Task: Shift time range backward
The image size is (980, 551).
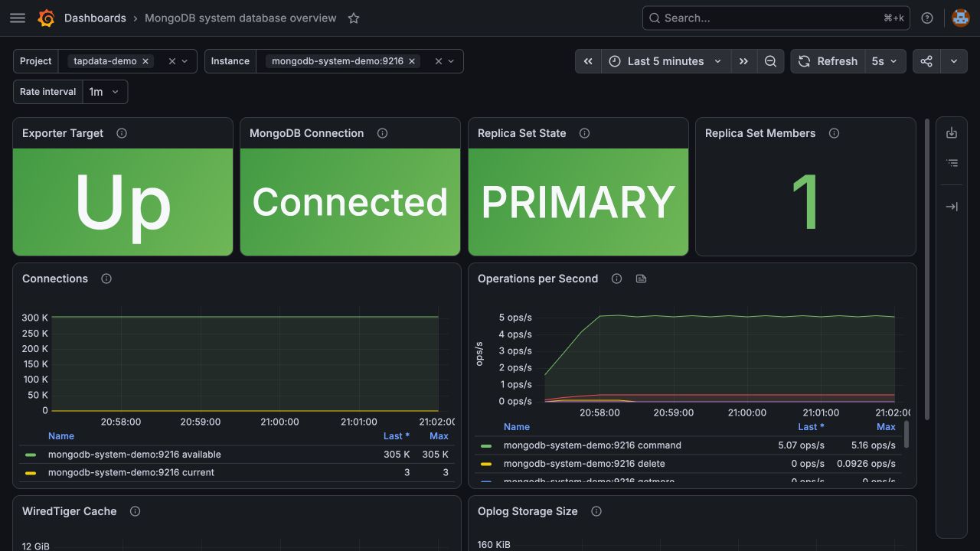Action: pyautogui.click(x=588, y=61)
